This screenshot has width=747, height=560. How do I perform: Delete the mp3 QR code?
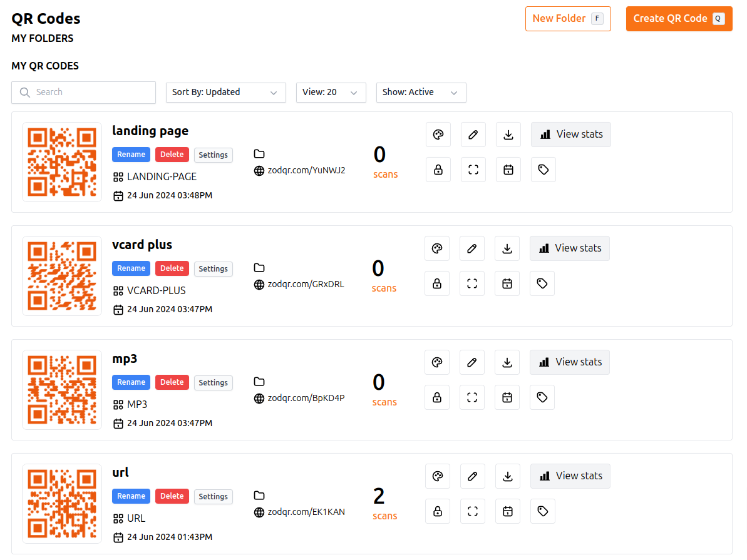coord(172,382)
